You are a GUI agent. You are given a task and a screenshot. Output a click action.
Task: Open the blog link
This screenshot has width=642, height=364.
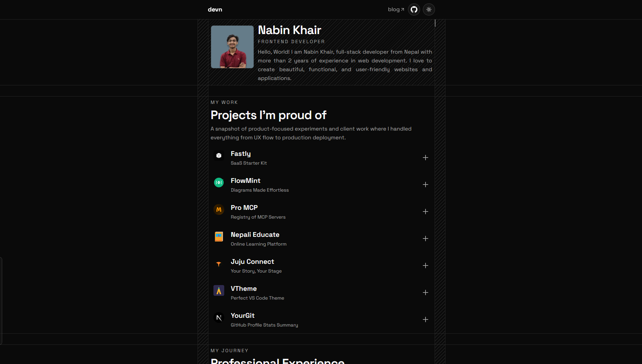point(395,9)
